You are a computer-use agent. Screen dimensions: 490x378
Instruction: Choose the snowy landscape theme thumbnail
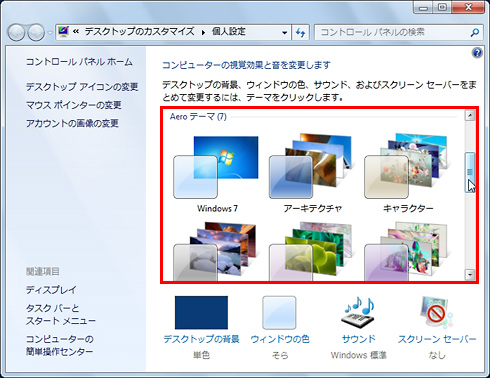[x=215, y=251]
